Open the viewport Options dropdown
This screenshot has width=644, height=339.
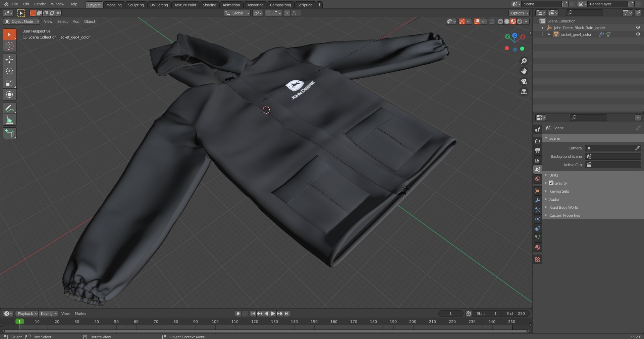pos(519,13)
